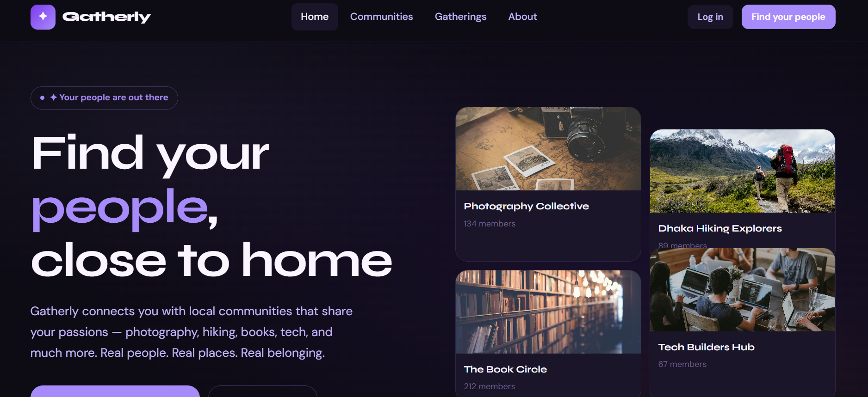Click the Gatherly sparkle logo icon
868x397 pixels.
coord(43,17)
